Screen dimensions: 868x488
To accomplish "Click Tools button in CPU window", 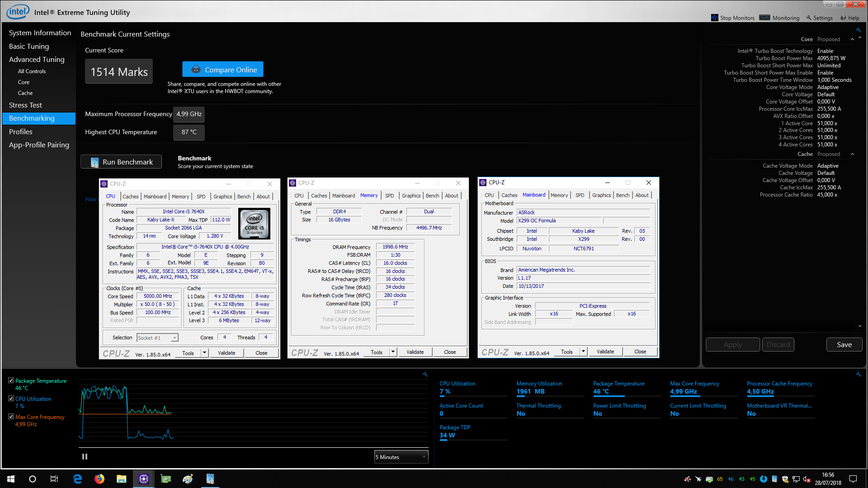I will 188,353.
